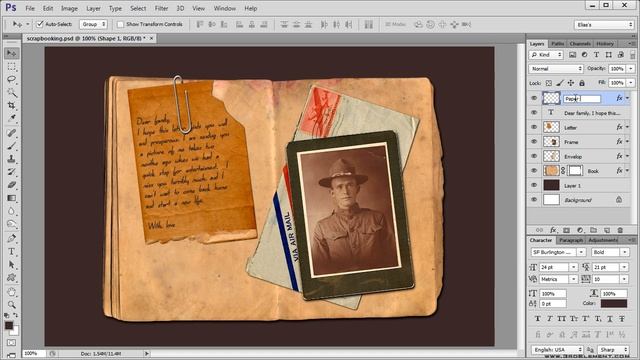Click the text Color swatch in Character panel
Screen dimensions: 640x360
(x=613, y=303)
